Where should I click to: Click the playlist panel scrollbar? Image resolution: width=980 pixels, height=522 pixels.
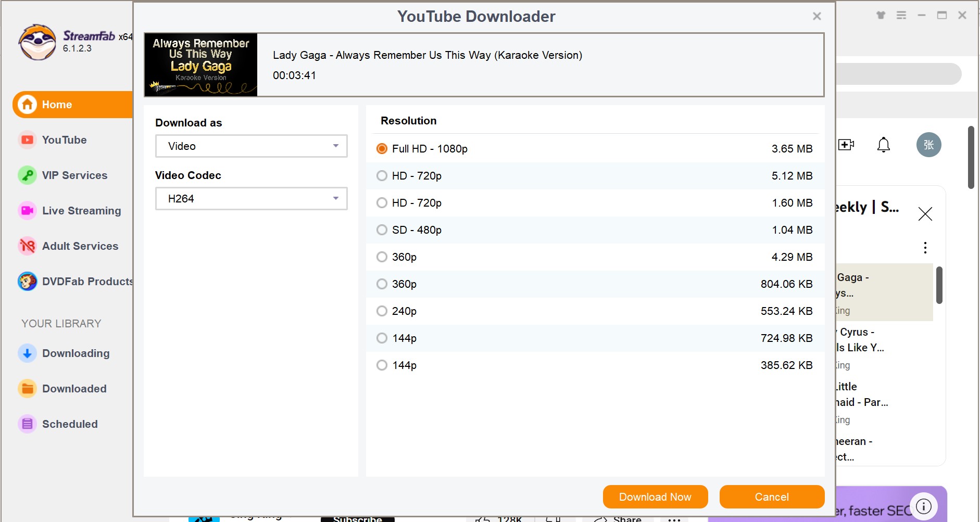pyautogui.click(x=939, y=285)
